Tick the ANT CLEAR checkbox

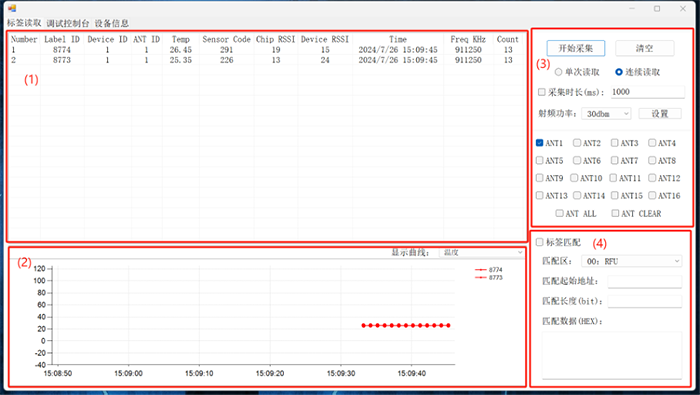point(615,213)
